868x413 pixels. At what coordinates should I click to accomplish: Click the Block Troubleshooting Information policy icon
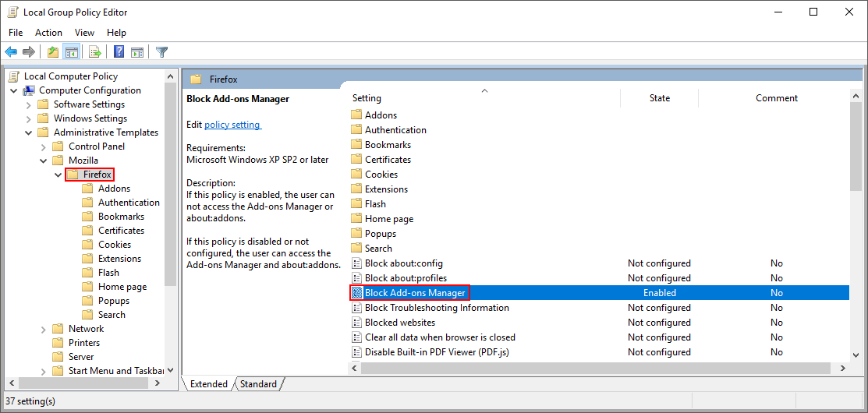click(x=357, y=307)
